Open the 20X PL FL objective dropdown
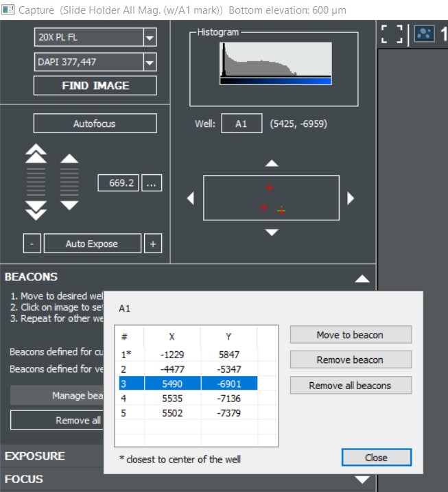Viewport: 448px width, 492px height. (x=150, y=38)
